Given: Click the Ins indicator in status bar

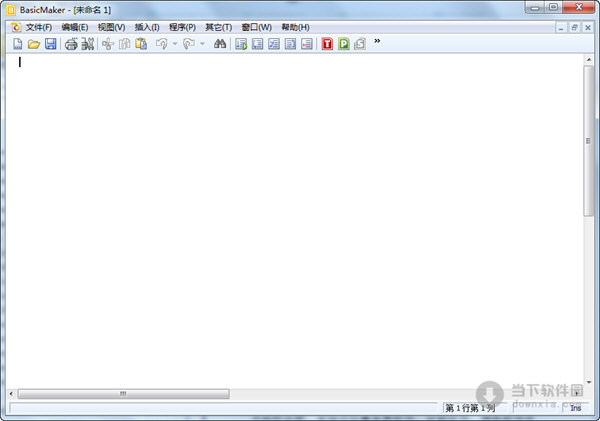Looking at the screenshot, I should pyautogui.click(x=576, y=408).
